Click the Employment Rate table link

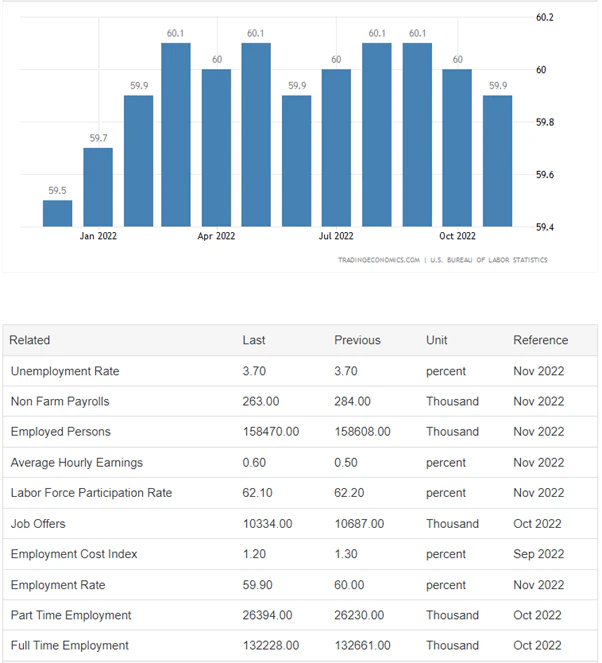57,584
